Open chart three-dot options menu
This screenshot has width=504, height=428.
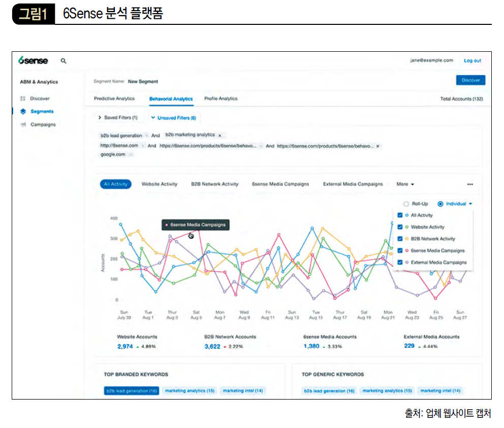[470, 184]
